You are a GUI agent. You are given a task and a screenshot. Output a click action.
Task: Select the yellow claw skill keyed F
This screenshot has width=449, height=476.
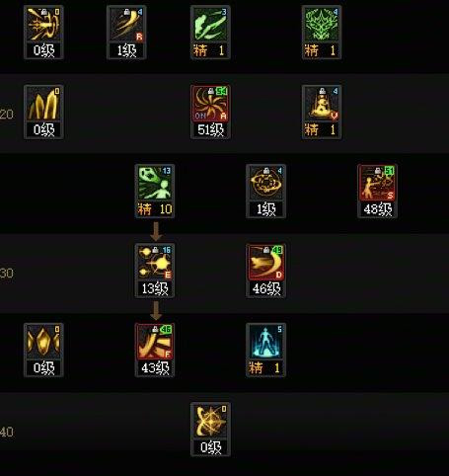click(x=155, y=342)
